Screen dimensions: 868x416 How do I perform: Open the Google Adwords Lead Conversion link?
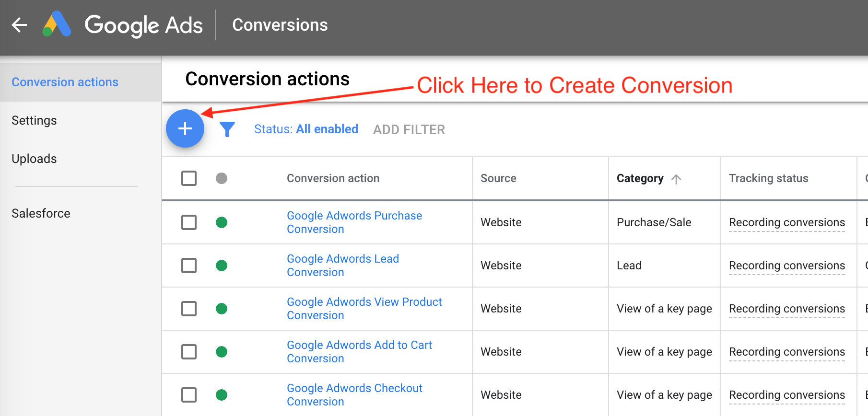click(343, 266)
